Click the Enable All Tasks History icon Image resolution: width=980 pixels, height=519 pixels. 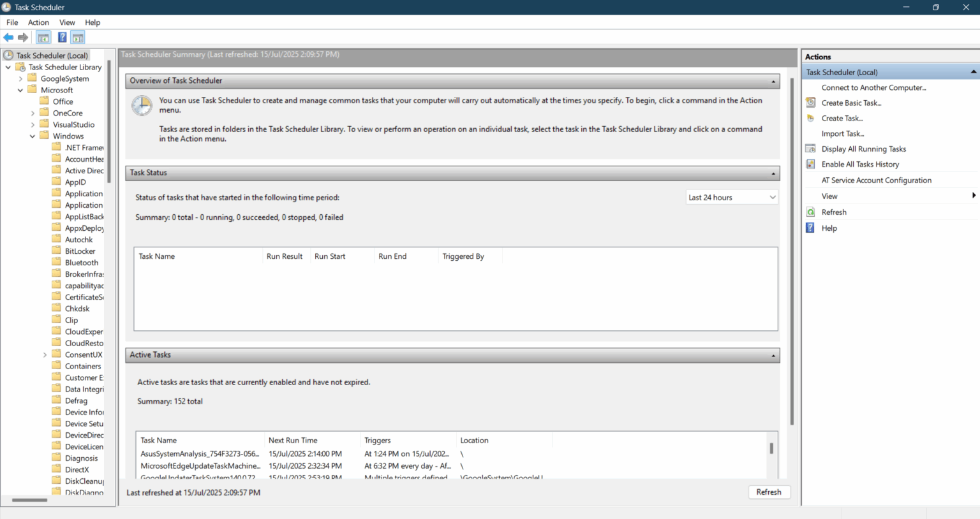tap(811, 164)
